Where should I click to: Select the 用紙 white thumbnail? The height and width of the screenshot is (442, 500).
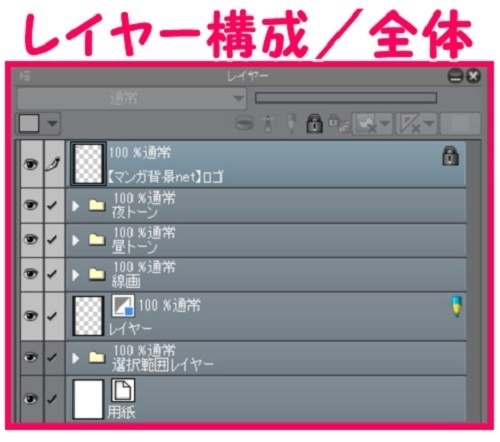[x=88, y=399]
